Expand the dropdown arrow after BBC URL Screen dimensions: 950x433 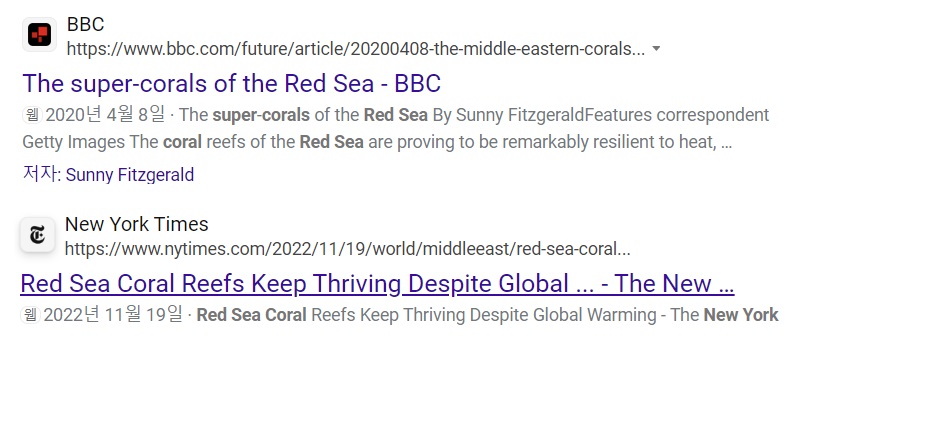coord(656,48)
